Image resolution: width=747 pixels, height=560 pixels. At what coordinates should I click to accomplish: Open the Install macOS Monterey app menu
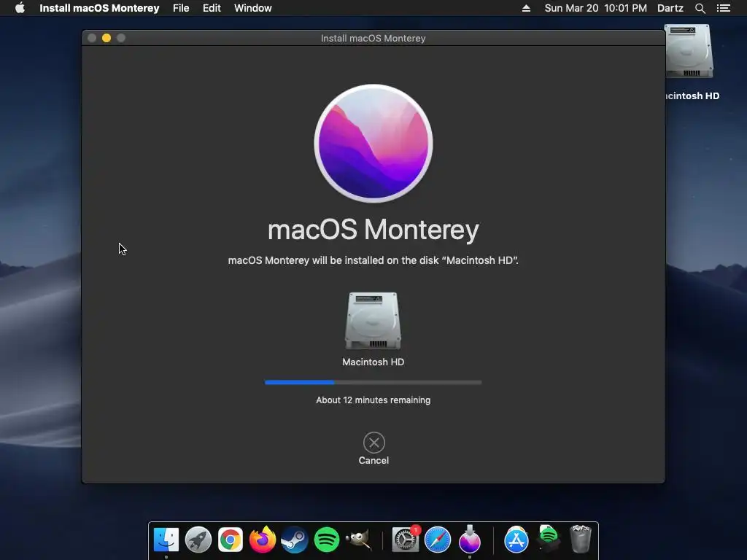tap(99, 8)
